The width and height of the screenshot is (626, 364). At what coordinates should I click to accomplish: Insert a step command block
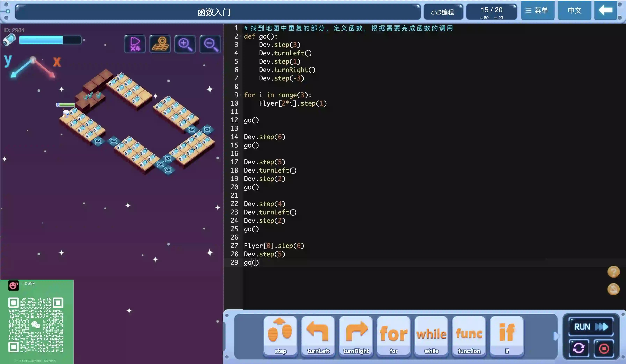[x=280, y=335]
